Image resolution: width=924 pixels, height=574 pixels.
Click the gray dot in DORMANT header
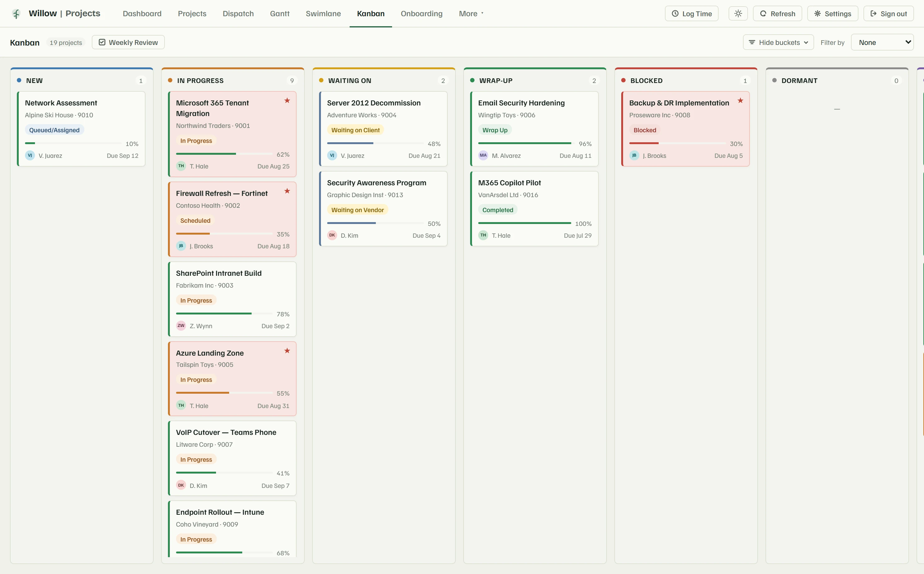coord(774,80)
